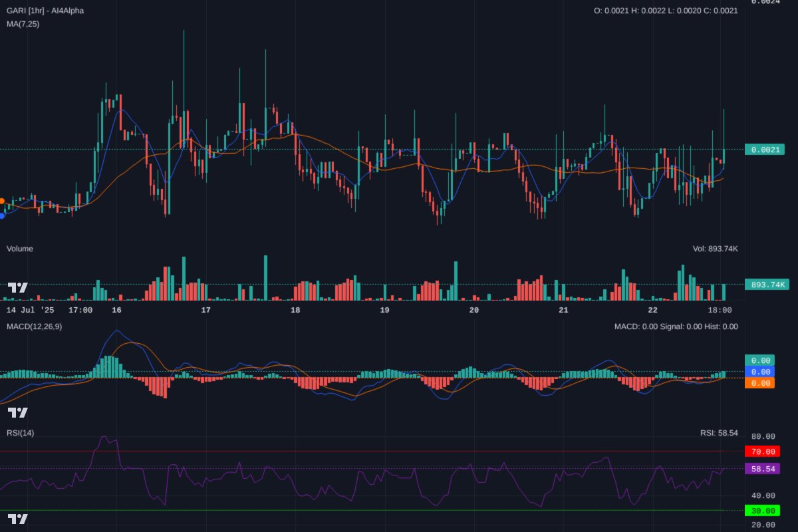
Task: Select the "Volume" pane label
Action: (x=20, y=249)
